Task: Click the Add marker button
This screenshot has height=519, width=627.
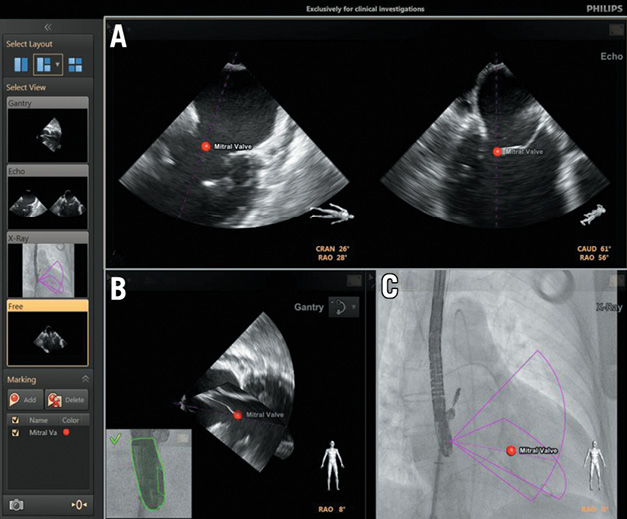Action: (x=24, y=400)
